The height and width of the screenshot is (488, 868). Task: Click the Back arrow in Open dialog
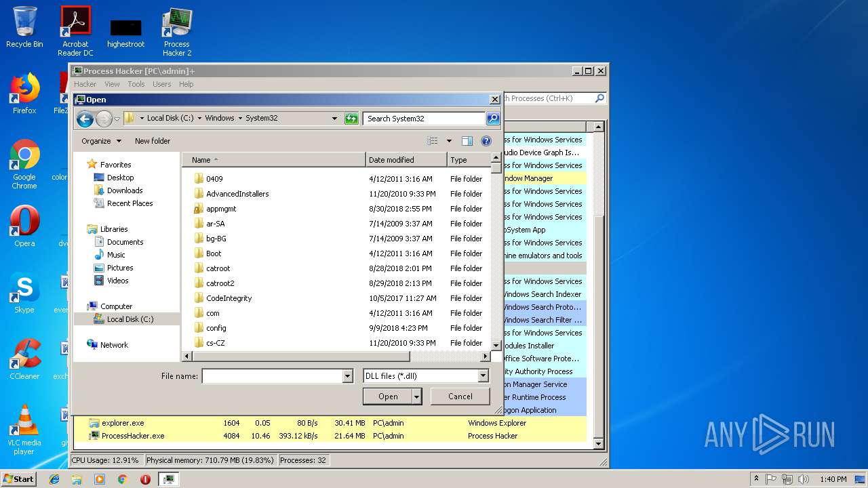pos(85,119)
